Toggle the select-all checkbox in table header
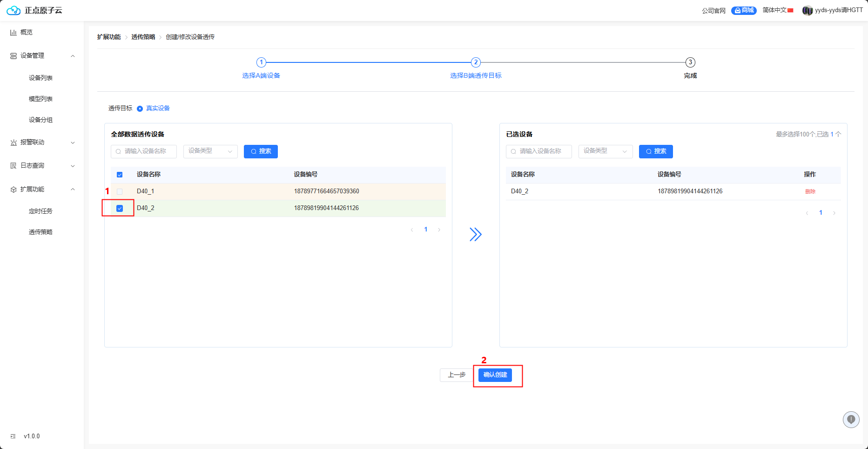Image resolution: width=868 pixels, height=449 pixels. [x=120, y=175]
